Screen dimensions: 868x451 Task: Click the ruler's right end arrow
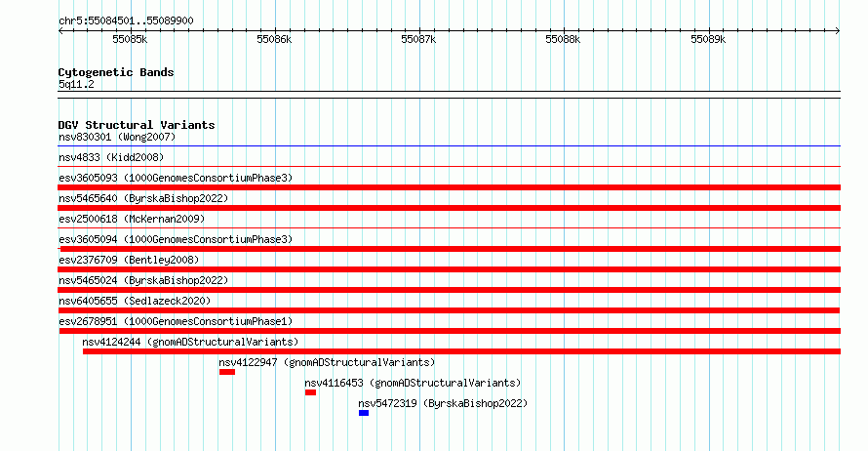point(838,31)
